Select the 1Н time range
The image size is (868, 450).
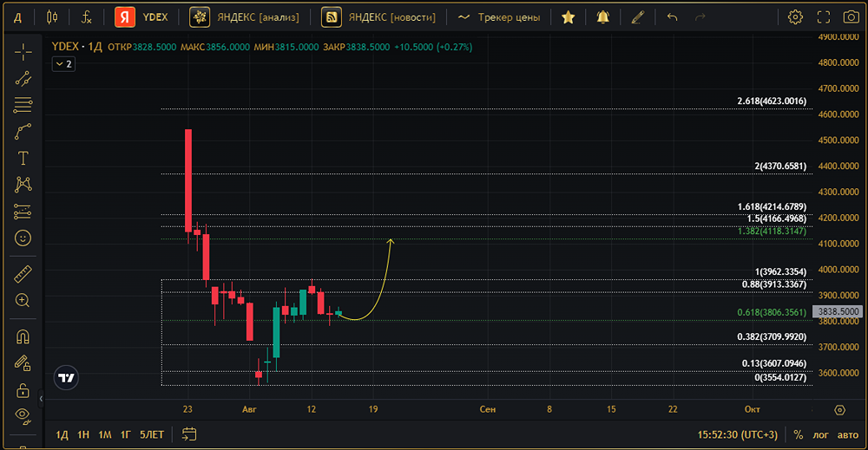(83, 434)
